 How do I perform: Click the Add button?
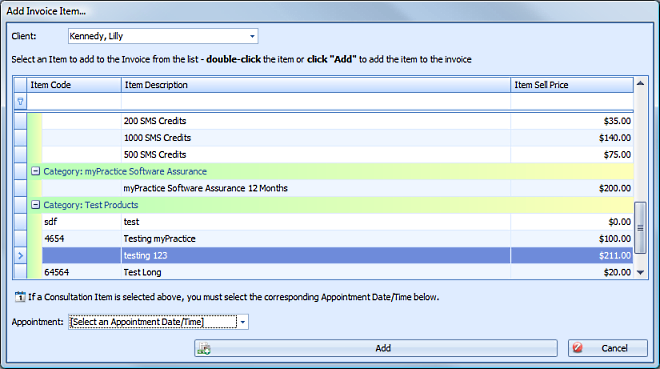[x=376, y=348]
